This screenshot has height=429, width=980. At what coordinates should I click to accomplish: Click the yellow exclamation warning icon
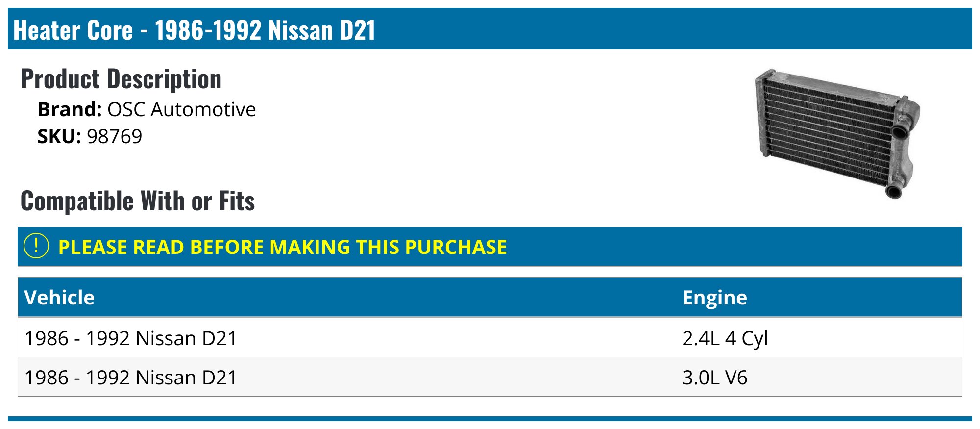36,246
